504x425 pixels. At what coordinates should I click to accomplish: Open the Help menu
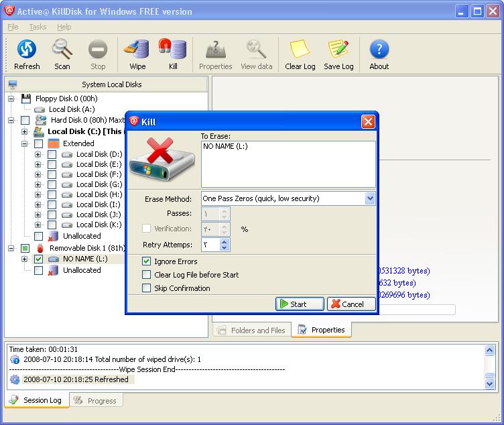(x=64, y=27)
